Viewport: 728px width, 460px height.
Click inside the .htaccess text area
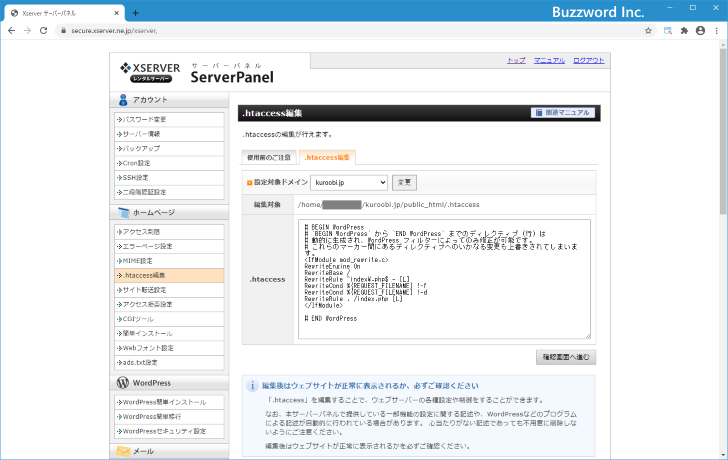click(444, 279)
